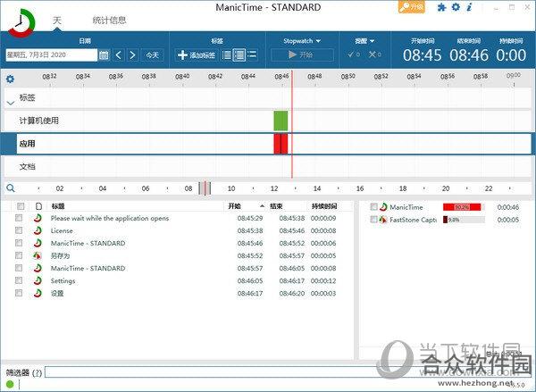Switch to middle detailed list view icon
Image resolution: width=536 pixels, height=392 pixels.
pos(239,54)
